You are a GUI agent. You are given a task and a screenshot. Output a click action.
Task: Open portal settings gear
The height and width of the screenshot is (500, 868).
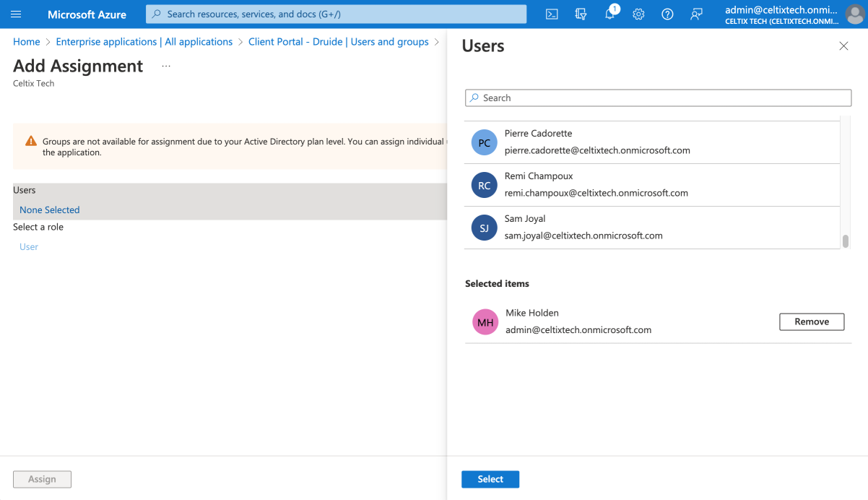click(x=638, y=14)
